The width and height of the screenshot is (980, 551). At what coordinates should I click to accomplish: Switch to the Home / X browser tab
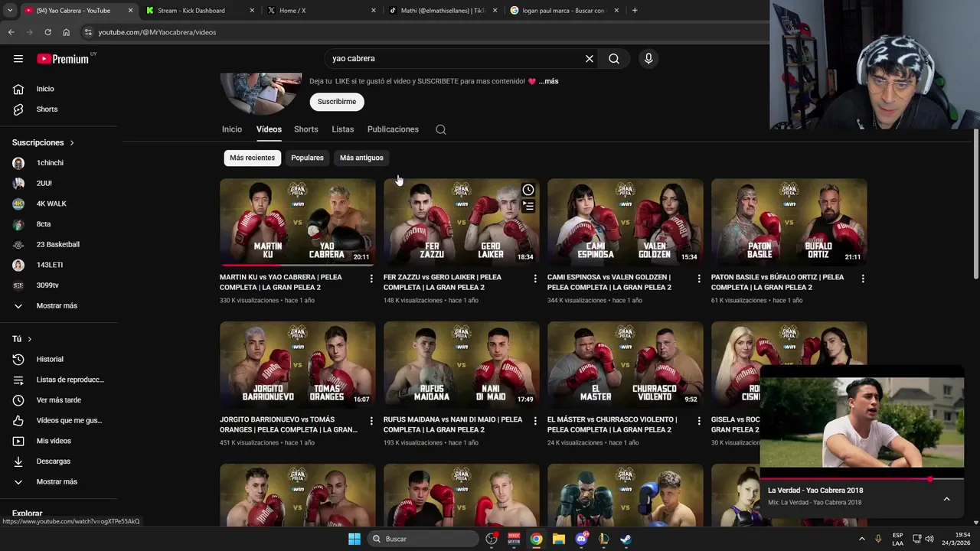point(322,10)
